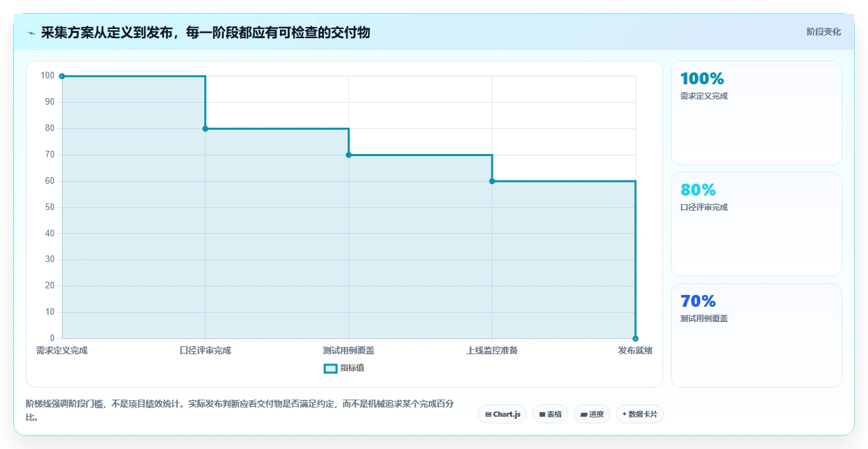
Task: Click the 指标值 legend color box
Action: 331,368
